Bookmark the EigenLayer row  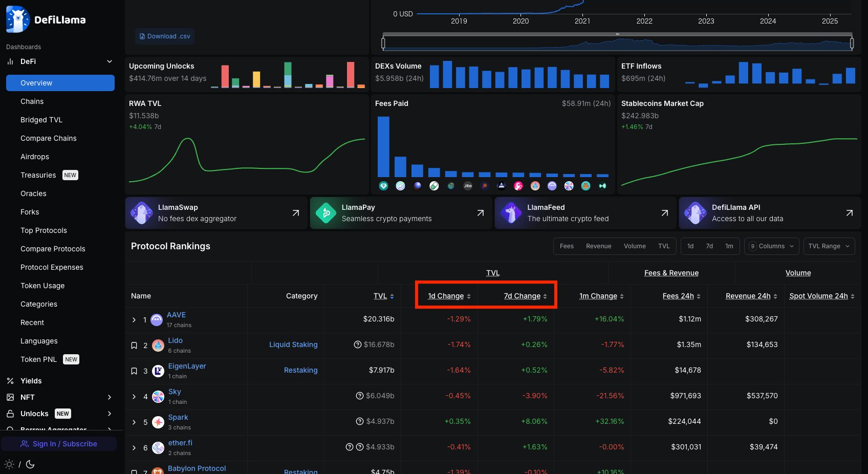tap(134, 371)
